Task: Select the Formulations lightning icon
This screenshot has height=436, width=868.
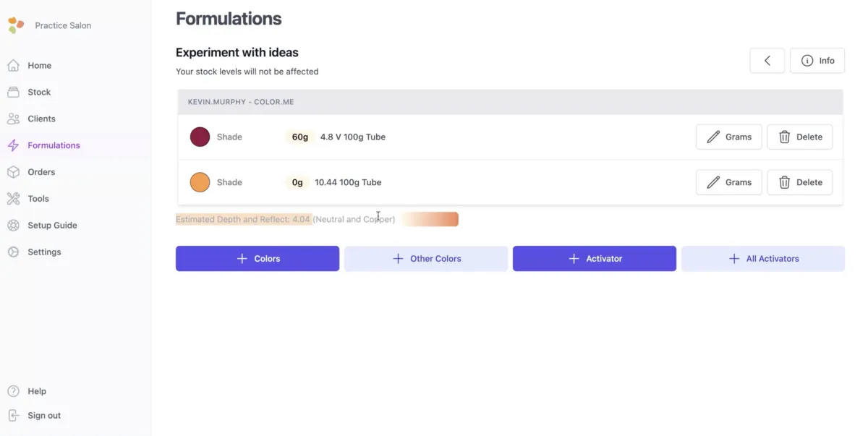Action: coord(13,145)
